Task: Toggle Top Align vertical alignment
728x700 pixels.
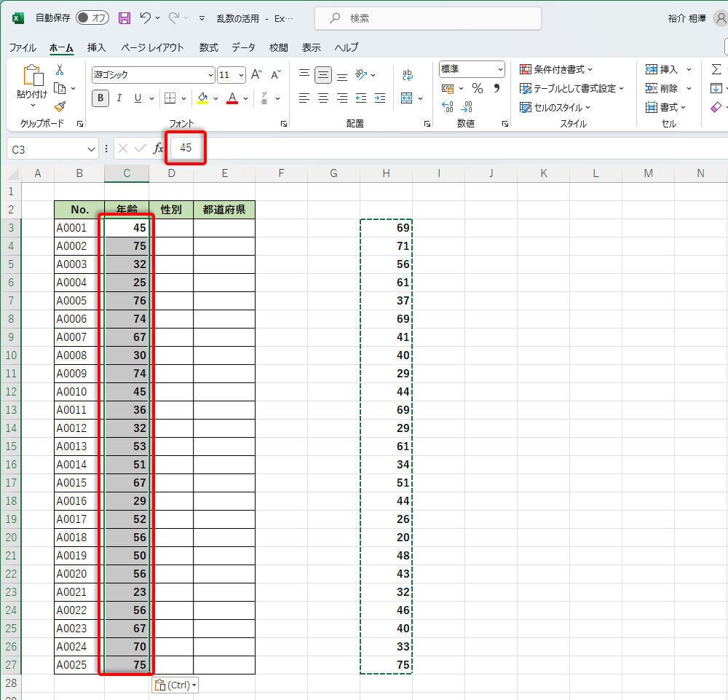Action: click(304, 74)
